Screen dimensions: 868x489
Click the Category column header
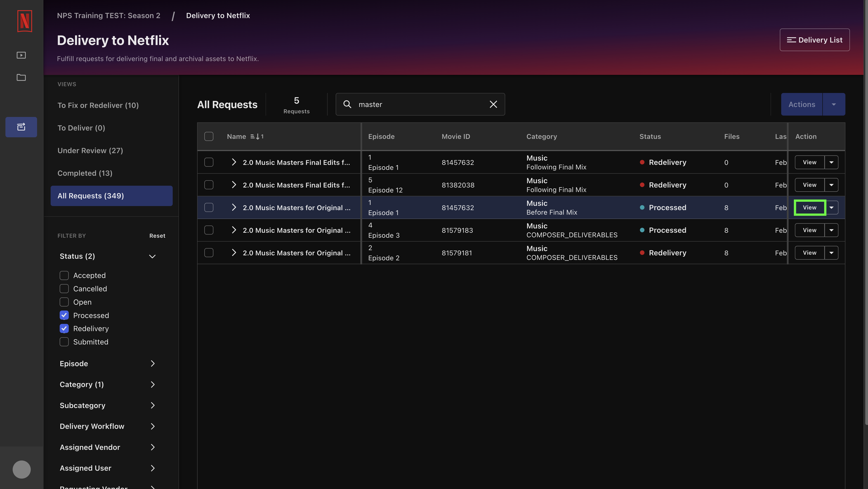(x=542, y=137)
